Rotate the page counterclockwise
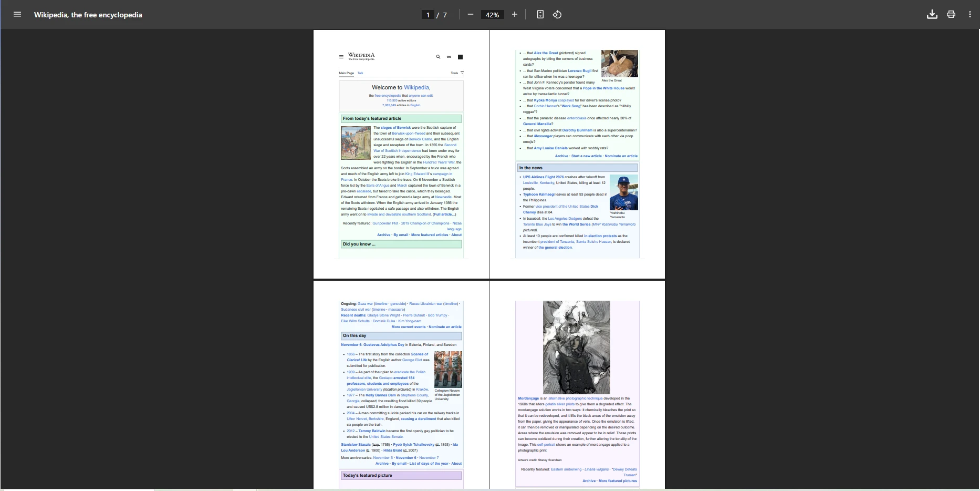 [x=557, y=14]
